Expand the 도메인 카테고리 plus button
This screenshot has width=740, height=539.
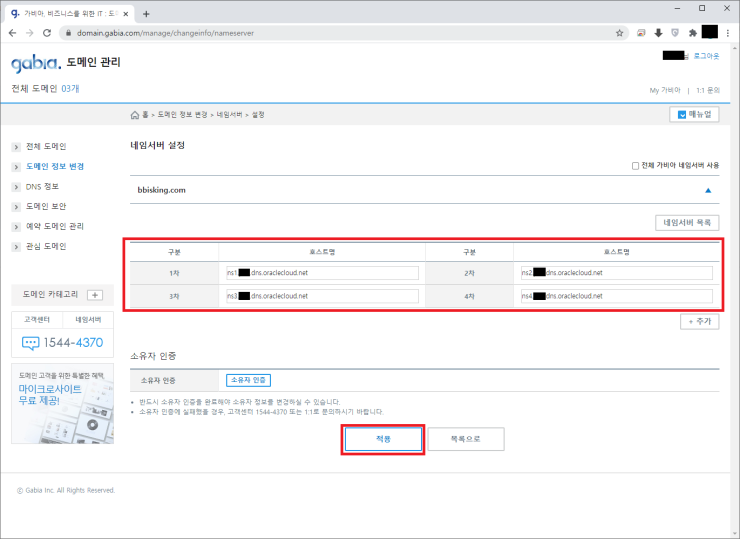95,295
